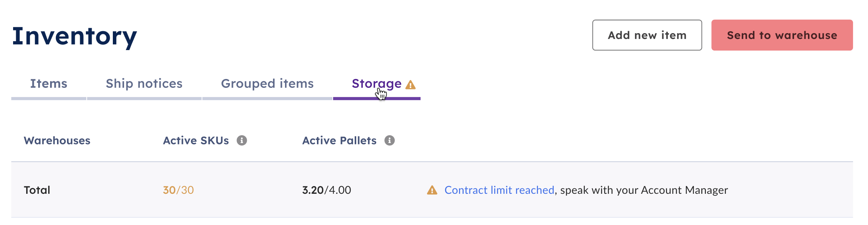Select the Total row label
The width and height of the screenshot is (868, 225).
click(37, 190)
